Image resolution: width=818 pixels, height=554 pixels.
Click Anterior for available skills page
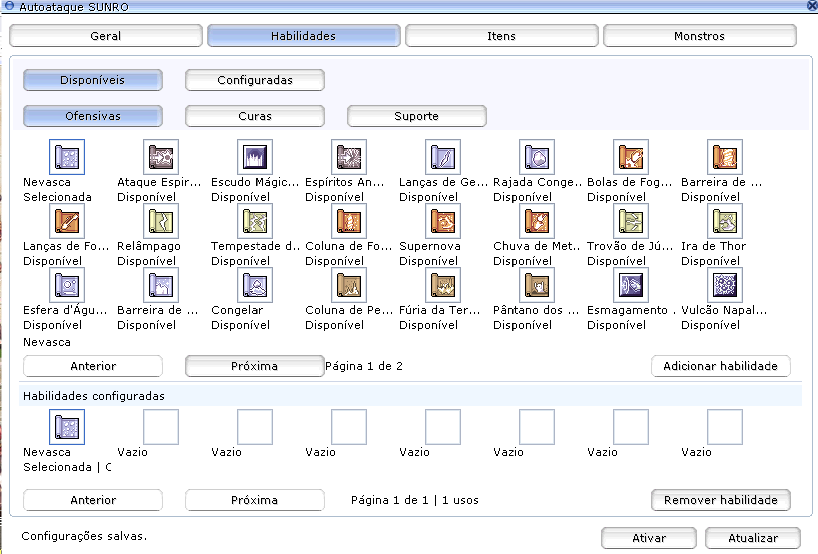tap(93, 366)
